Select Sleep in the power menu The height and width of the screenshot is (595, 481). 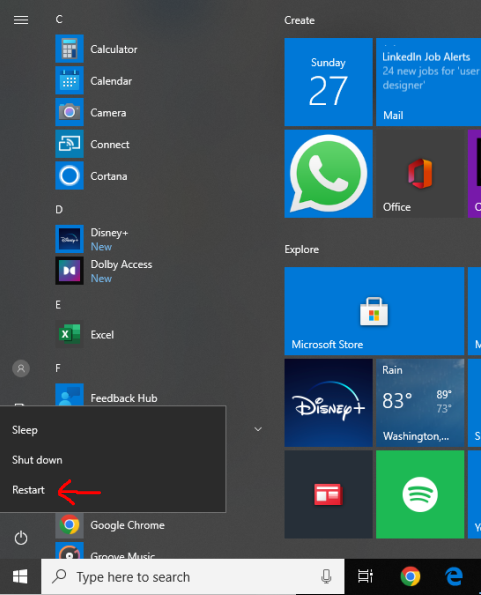[x=113, y=430]
